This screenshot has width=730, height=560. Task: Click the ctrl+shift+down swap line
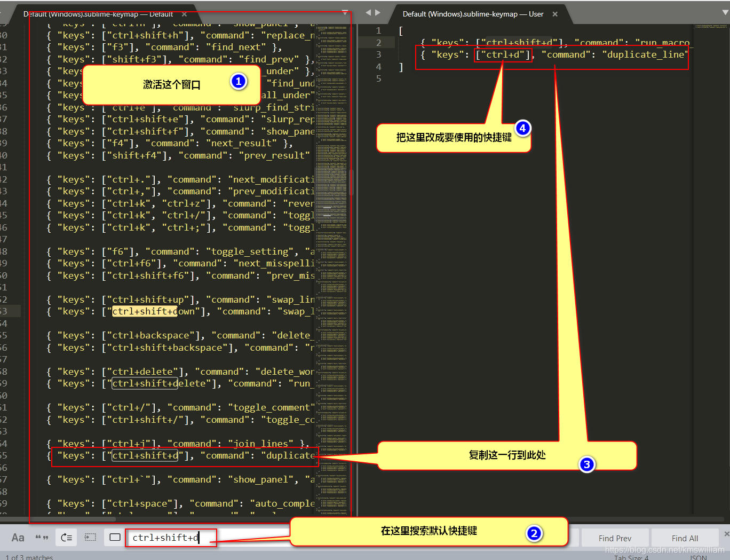point(180,311)
